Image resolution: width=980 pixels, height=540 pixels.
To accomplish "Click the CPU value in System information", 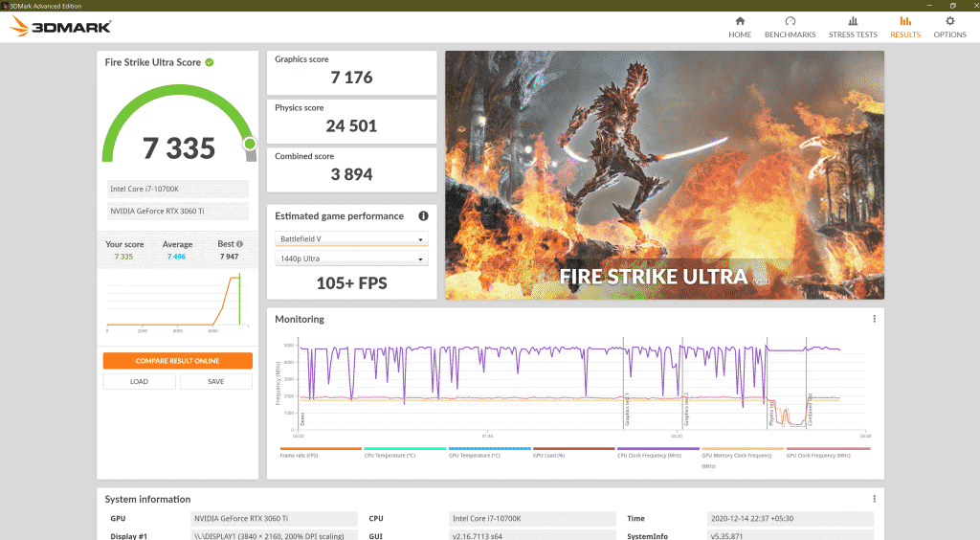I will pos(532,518).
